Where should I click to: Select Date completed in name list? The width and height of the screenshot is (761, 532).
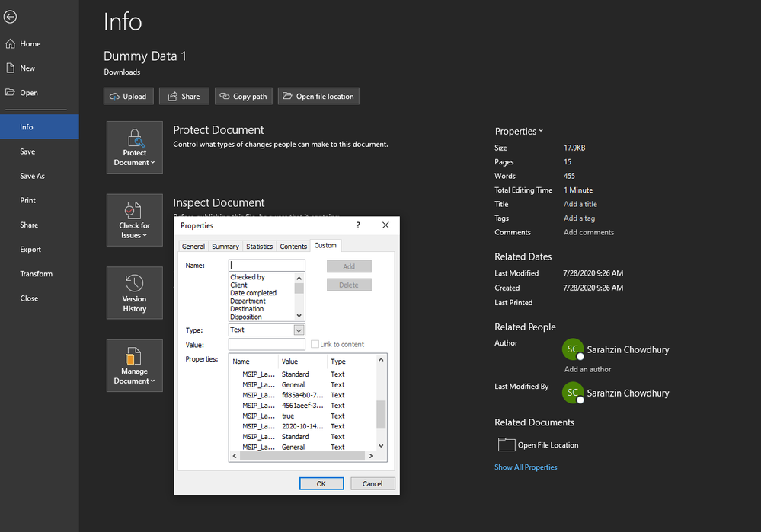(254, 293)
